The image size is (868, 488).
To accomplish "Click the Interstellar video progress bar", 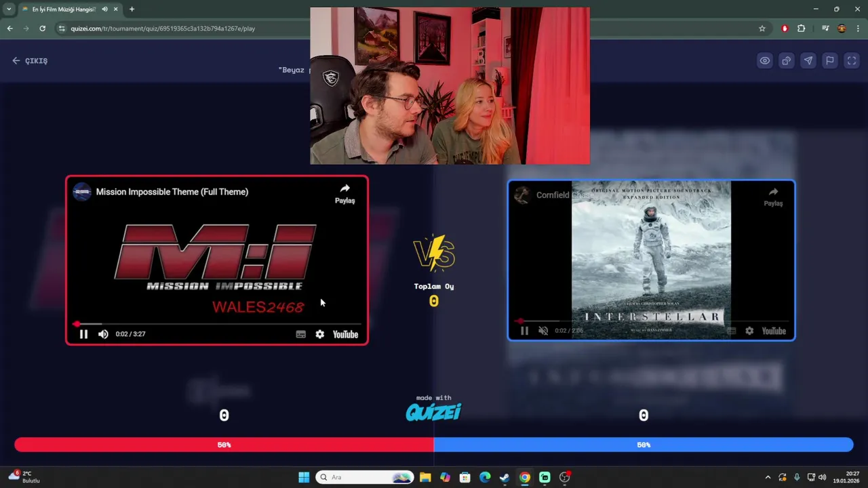I will point(652,321).
